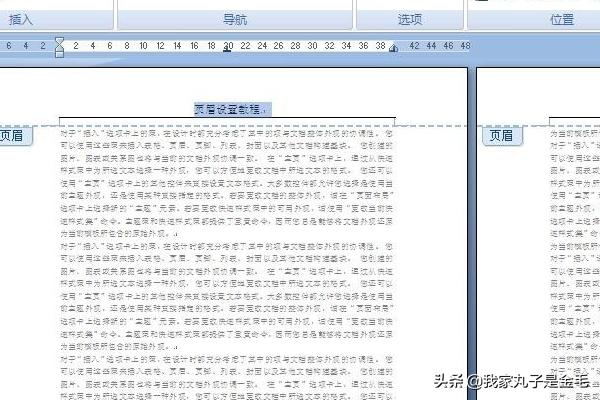Click the tab stop under ruler mark 20
Image resolution: width=600 pixels, height=400 pixels.
(x=227, y=51)
